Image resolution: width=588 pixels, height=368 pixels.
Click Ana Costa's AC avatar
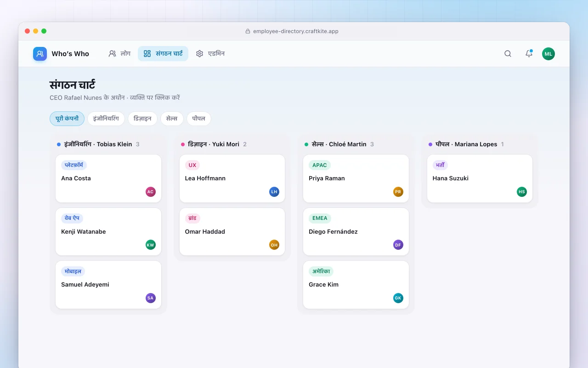(151, 192)
